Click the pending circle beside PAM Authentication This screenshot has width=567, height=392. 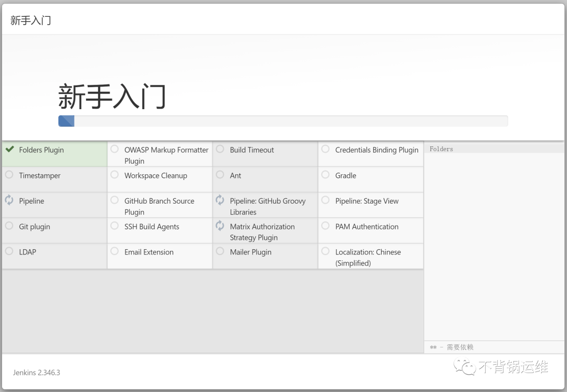[325, 226]
